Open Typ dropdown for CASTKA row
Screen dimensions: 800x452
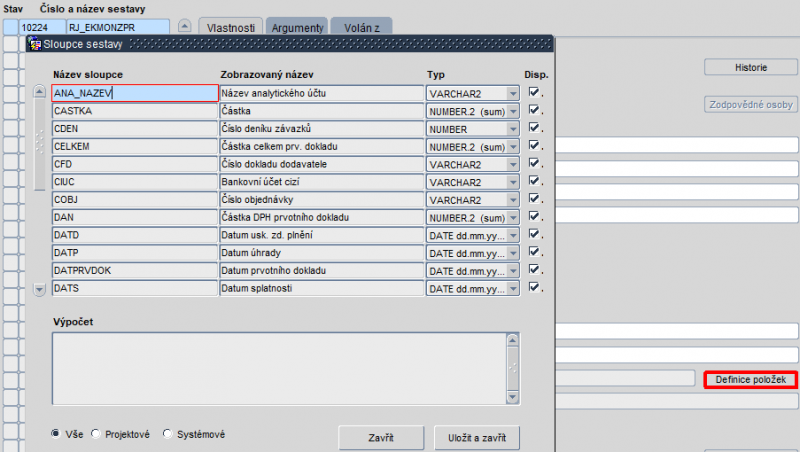pyautogui.click(x=513, y=111)
